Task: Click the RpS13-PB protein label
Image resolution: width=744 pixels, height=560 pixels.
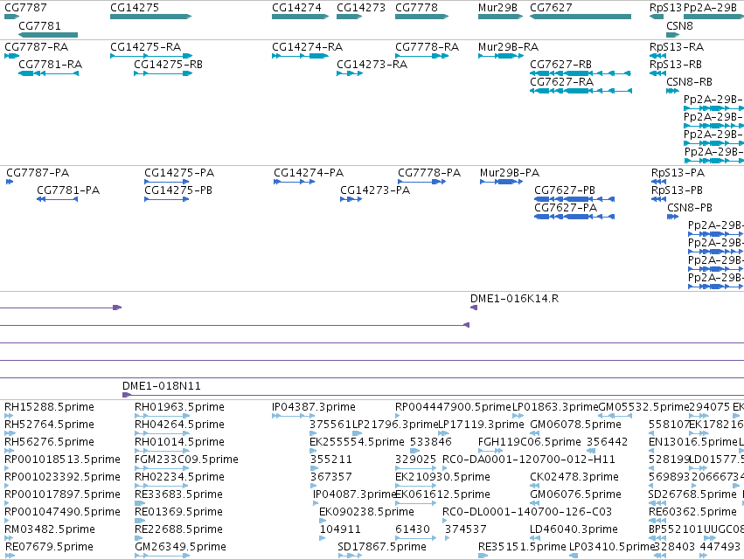Action: pyautogui.click(x=677, y=190)
